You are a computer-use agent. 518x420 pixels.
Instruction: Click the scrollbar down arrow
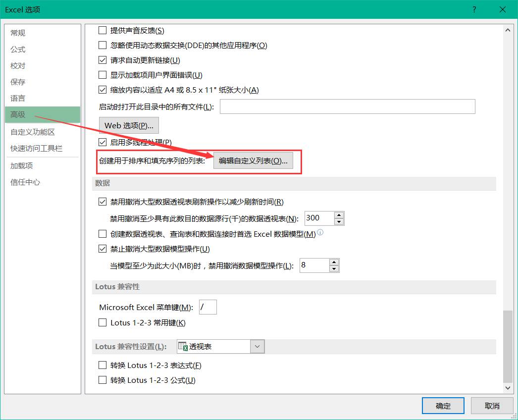508,388
